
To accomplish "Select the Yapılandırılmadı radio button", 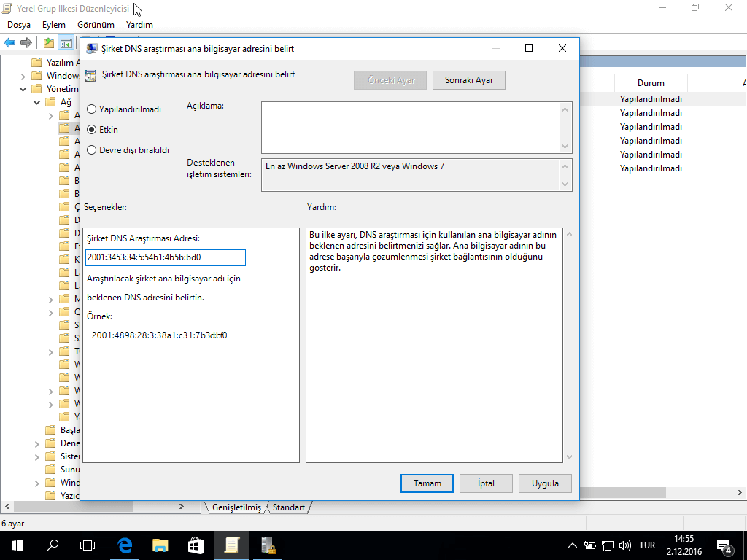I will tap(92, 109).
